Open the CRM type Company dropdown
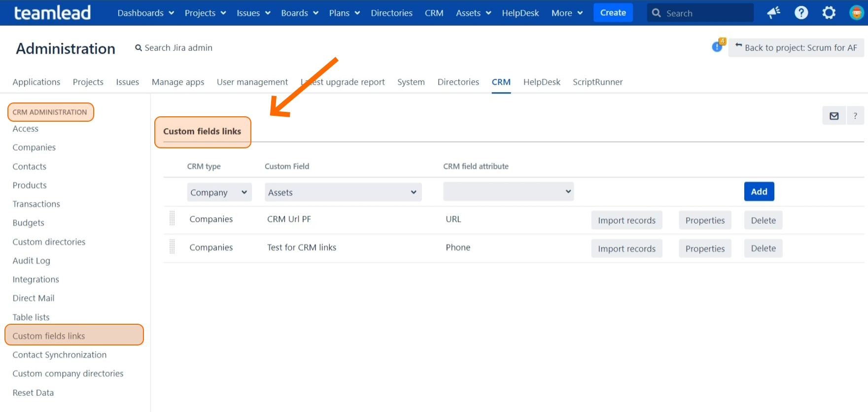Screen dimensions: 868x412 (219, 192)
